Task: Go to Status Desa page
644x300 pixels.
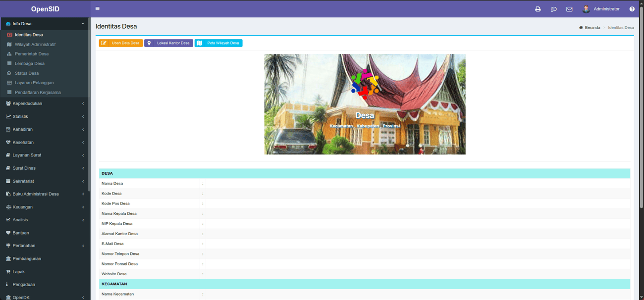Action: click(26, 73)
